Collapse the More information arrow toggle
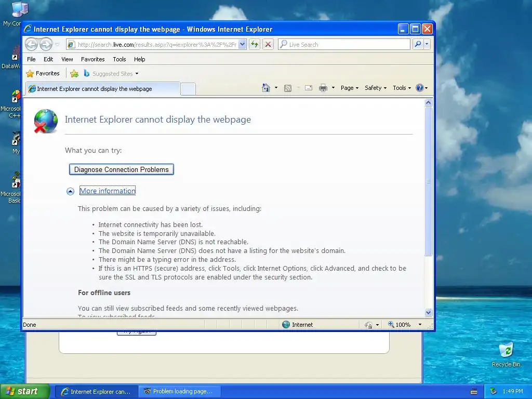532x399 pixels. (70, 191)
